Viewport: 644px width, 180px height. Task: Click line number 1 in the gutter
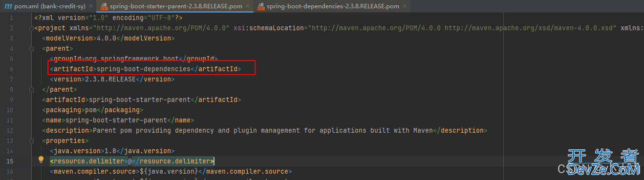(x=12, y=18)
